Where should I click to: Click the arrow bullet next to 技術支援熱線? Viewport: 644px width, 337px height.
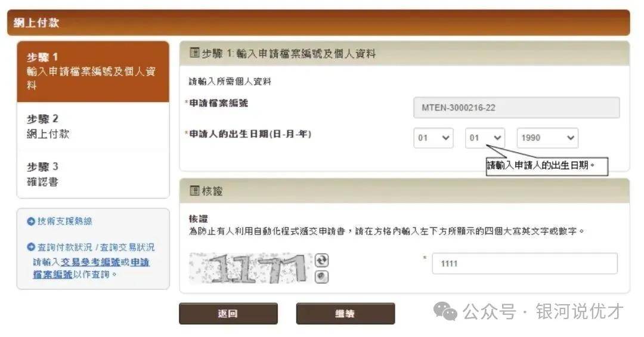(31, 221)
